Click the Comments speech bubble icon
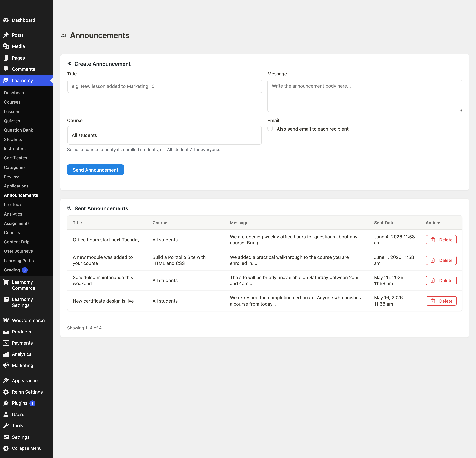 (6, 69)
